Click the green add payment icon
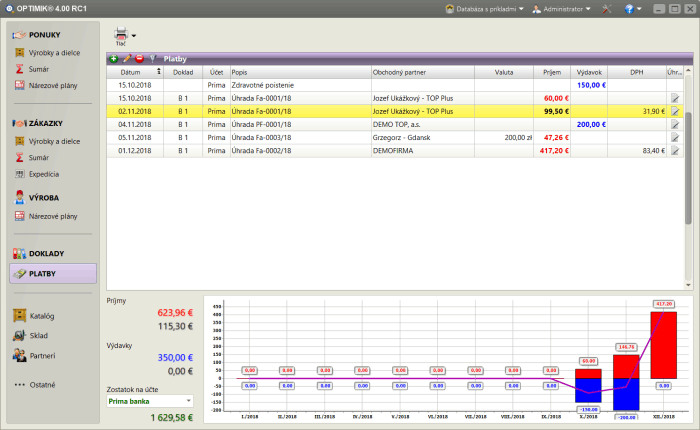Image resolution: width=700 pixels, height=430 pixels. [114, 58]
